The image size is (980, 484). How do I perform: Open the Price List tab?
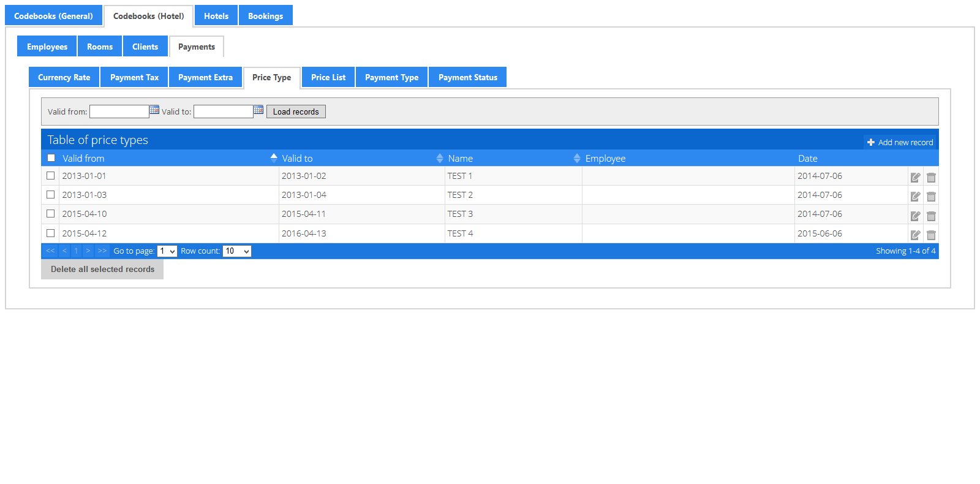click(328, 77)
